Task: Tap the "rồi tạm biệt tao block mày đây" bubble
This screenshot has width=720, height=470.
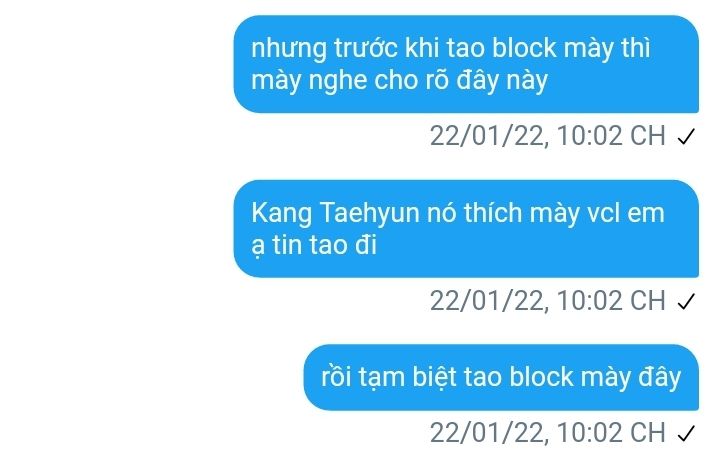Action: pyautogui.click(x=501, y=377)
